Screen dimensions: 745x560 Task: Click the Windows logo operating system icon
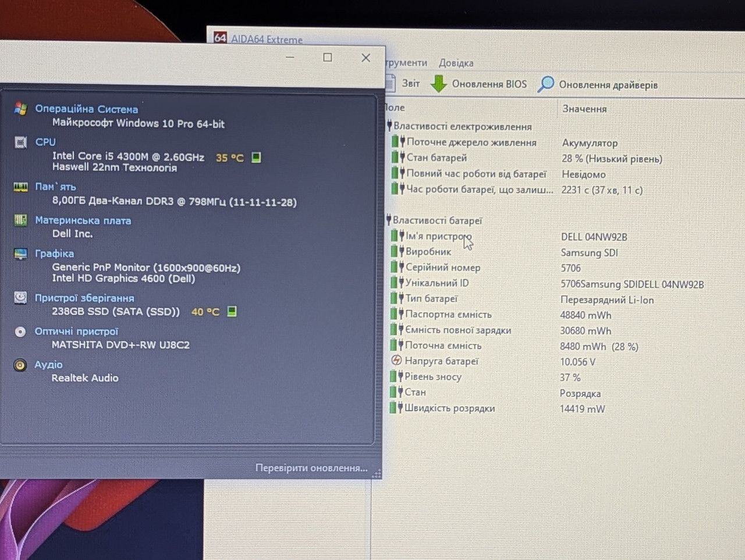pos(21,108)
